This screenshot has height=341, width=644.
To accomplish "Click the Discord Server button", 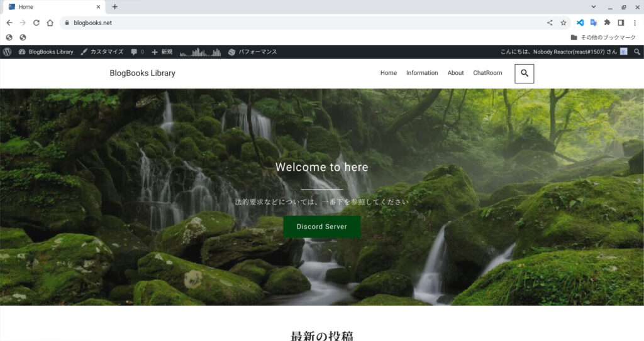I will (322, 227).
